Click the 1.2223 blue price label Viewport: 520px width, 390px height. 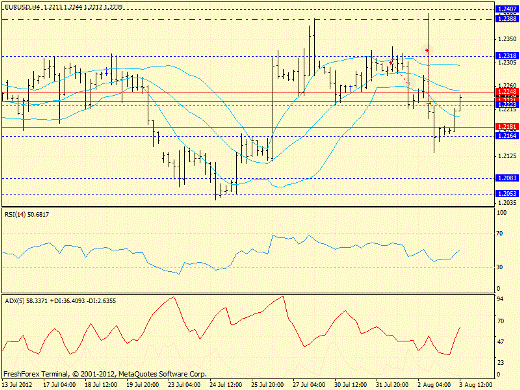(507, 105)
